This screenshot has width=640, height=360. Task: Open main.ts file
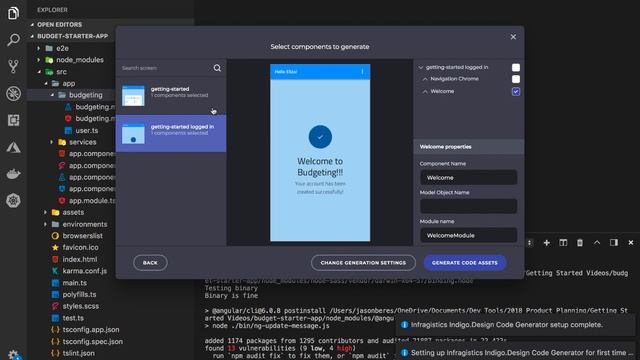coord(74,283)
